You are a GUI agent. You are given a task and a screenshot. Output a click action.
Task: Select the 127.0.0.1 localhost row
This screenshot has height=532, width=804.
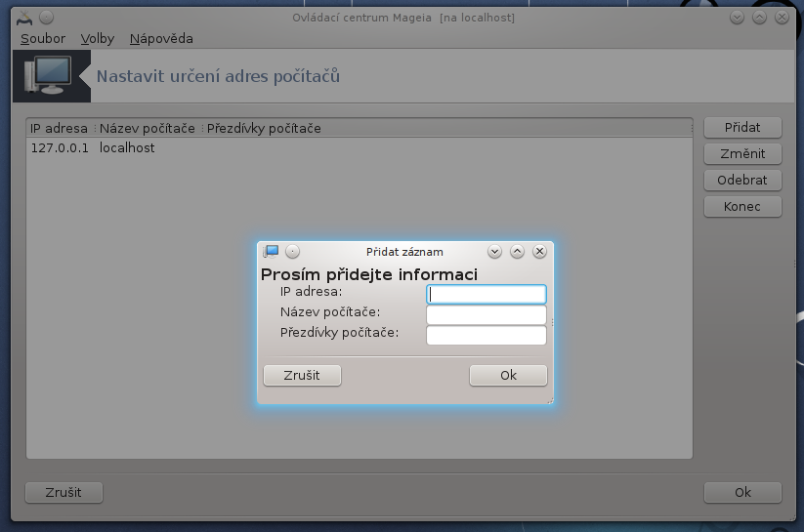[x=93, y=148]
